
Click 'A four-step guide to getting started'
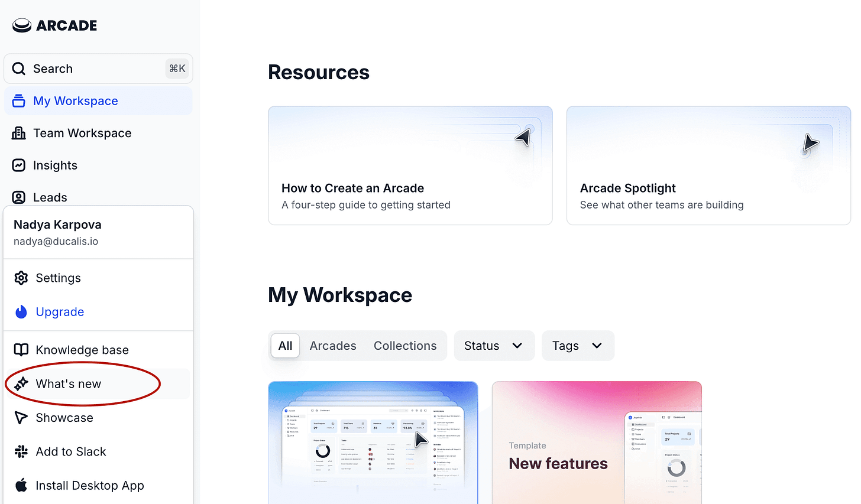(366, 205)
